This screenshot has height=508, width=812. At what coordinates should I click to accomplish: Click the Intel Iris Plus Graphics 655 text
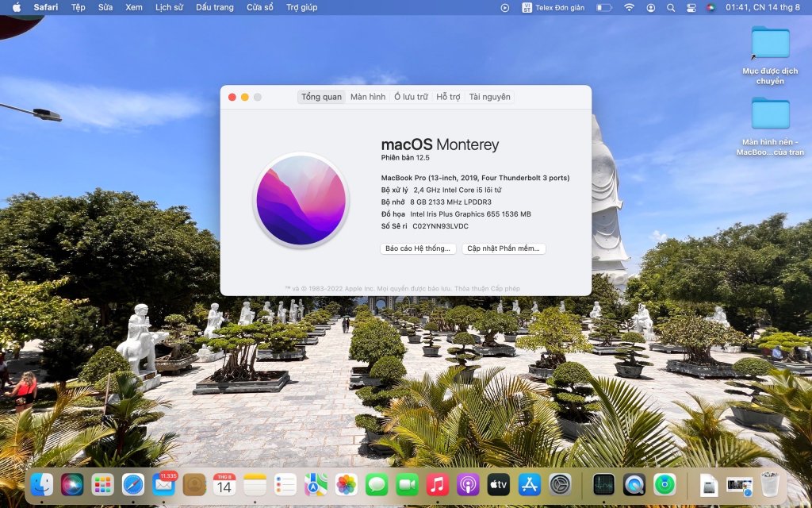pyautogui.click(x=470, y=214)
